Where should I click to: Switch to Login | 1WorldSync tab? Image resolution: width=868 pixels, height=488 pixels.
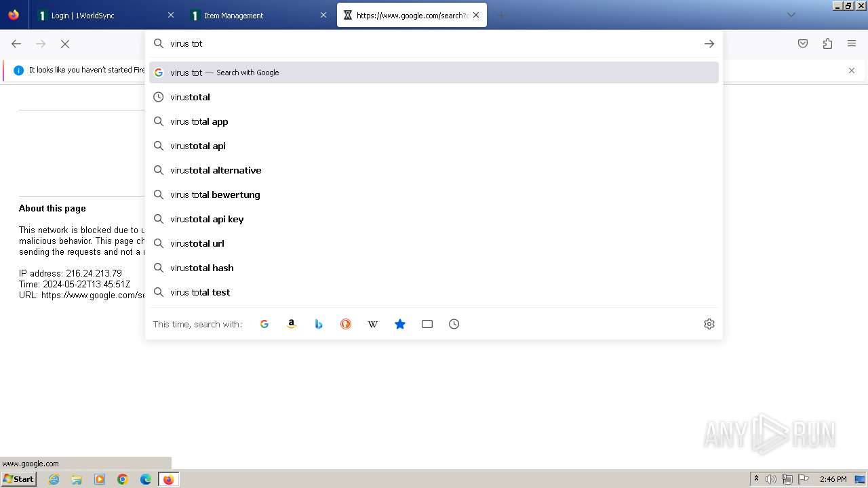coord(106,15)
